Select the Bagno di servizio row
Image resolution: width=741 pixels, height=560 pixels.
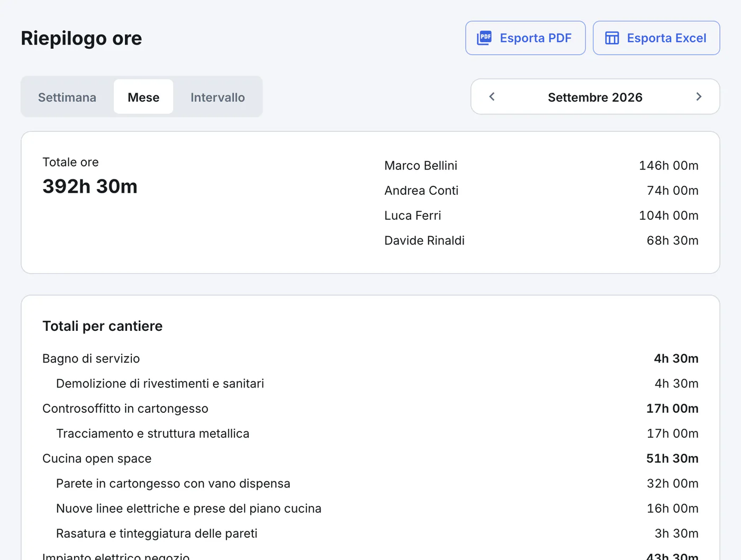point(370,358)
